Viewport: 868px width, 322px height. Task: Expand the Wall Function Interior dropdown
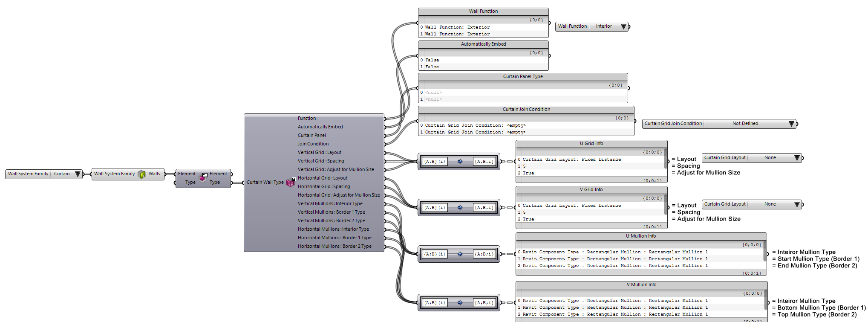(623, 26)
